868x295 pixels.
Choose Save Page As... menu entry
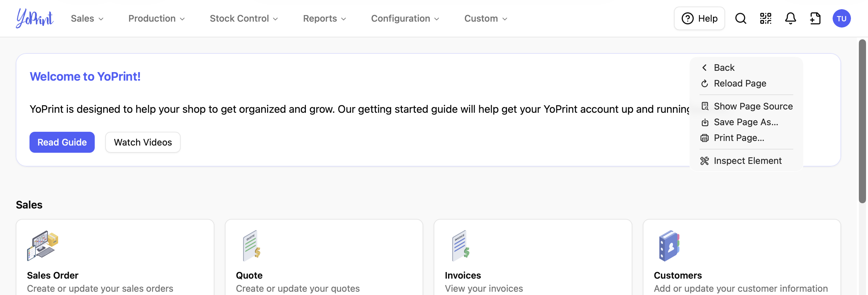coord(747,122)
